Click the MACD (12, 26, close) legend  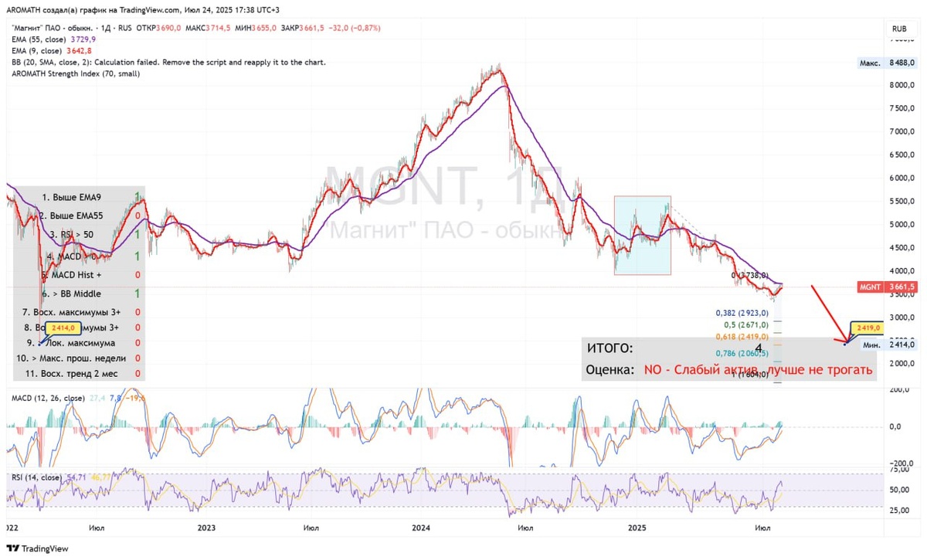click(x=48, y=398)
